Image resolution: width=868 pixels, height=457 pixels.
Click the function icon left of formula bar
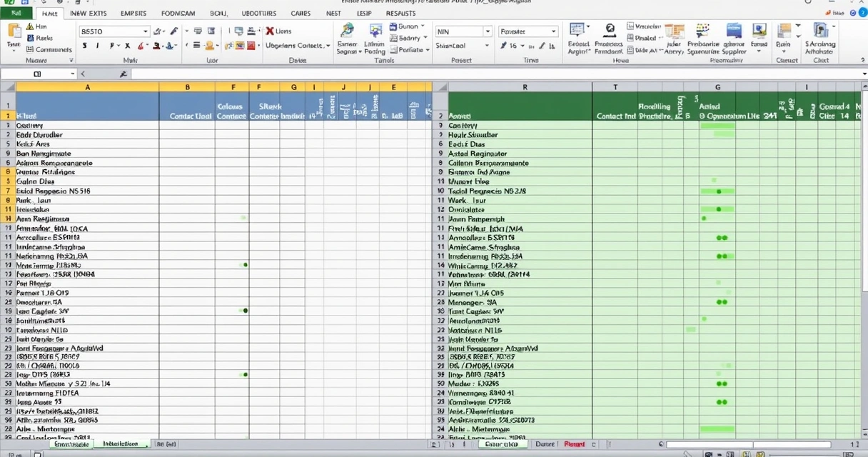click(123, 74)
